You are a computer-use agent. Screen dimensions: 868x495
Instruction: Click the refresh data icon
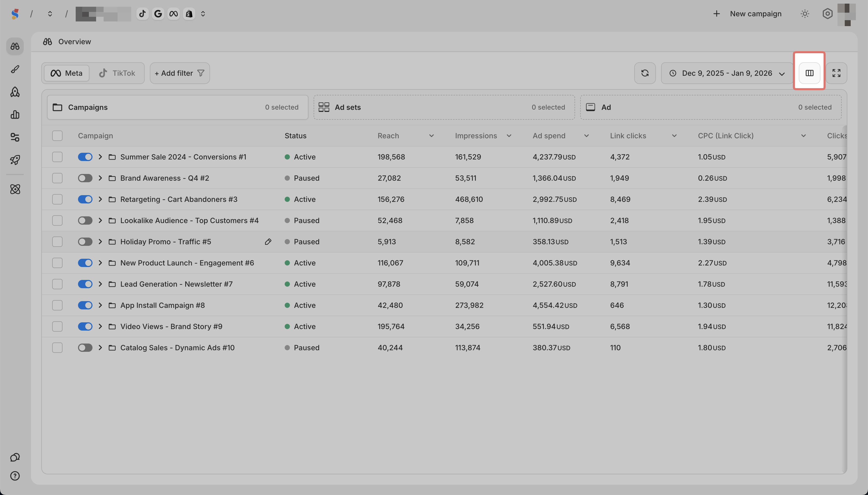click(645, 73)
